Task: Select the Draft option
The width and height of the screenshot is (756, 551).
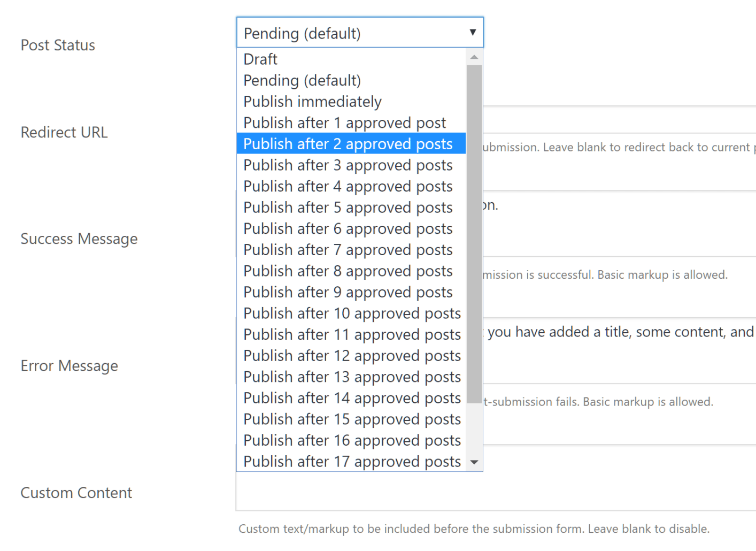Action: [260, 59]
